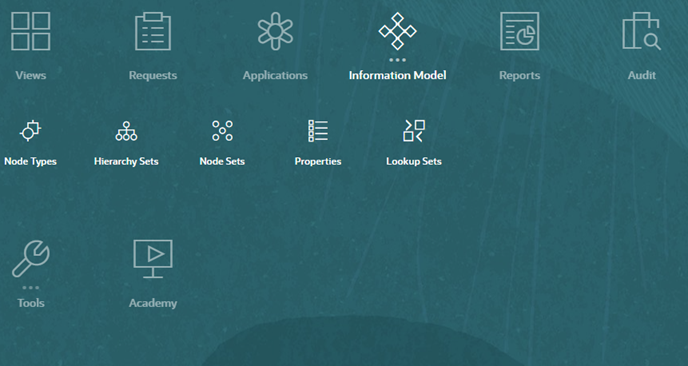Click the Requests label
The image size is (688, 366).
[x=153, y=75]
